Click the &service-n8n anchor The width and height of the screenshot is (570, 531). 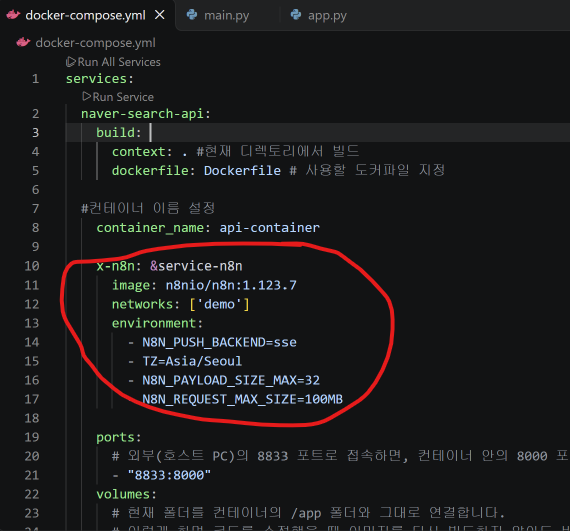(x=196, y=266)
